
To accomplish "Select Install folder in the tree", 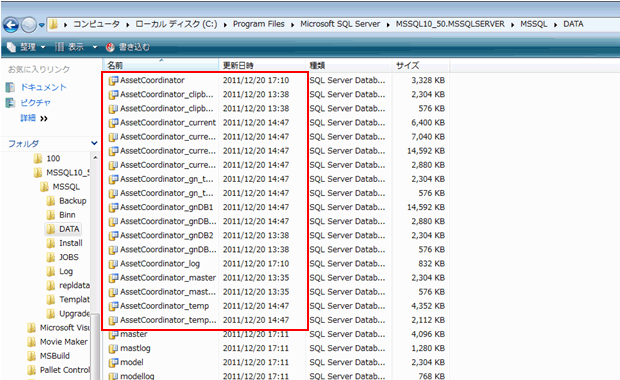I will point(71,243).
